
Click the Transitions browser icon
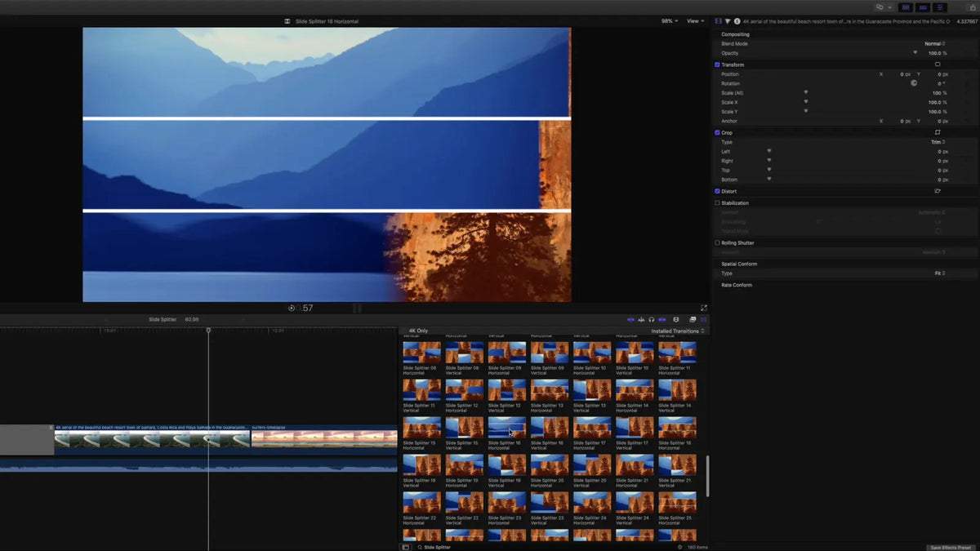coord(703,320)
